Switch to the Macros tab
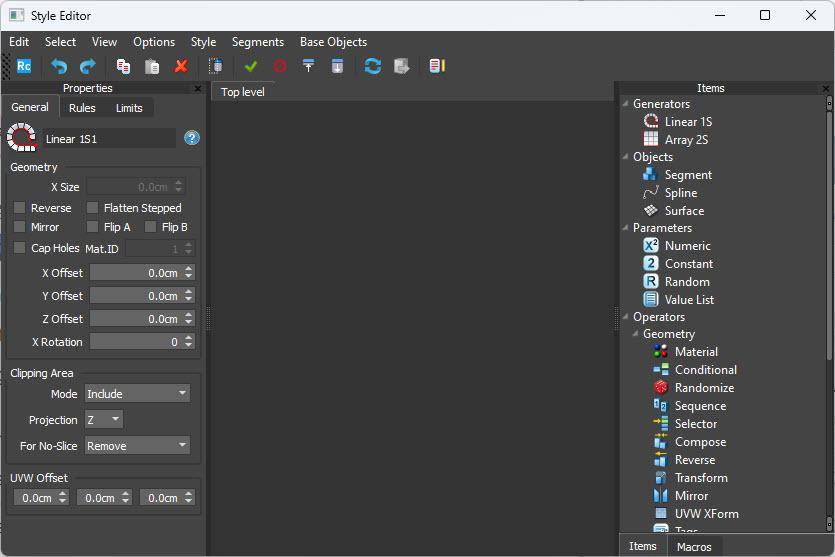Screen dimensions: 835x557 click(x=694, y=547)
